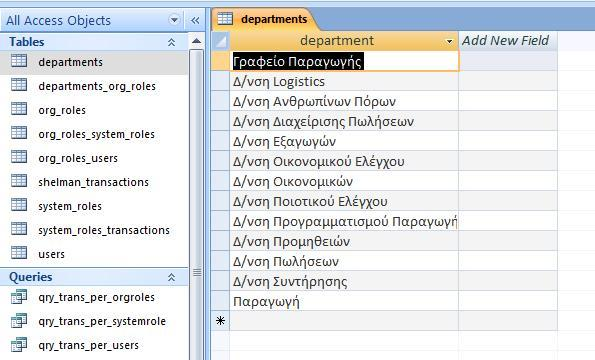Click the Δ/νση Ανθρωπίνων Πόρων cell

coord(344,101)
